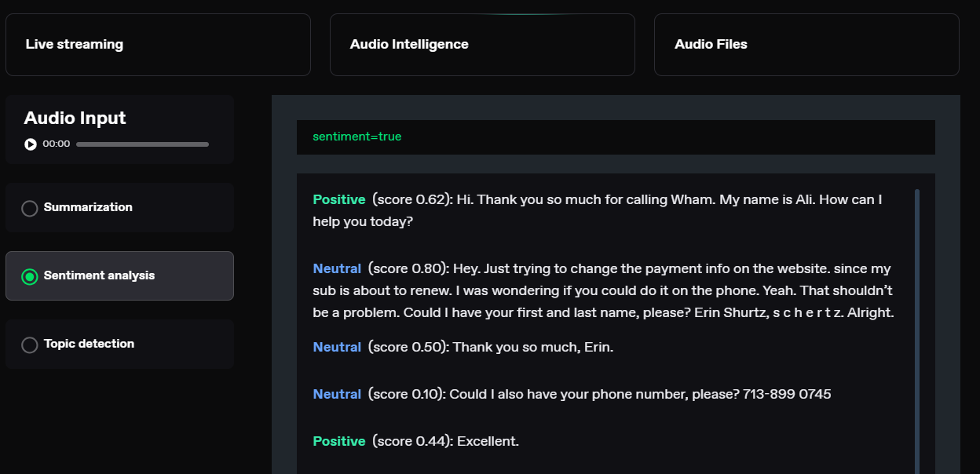Click the Positive label beside Excellent
980x474 pixels.
(x=339, y=441)
